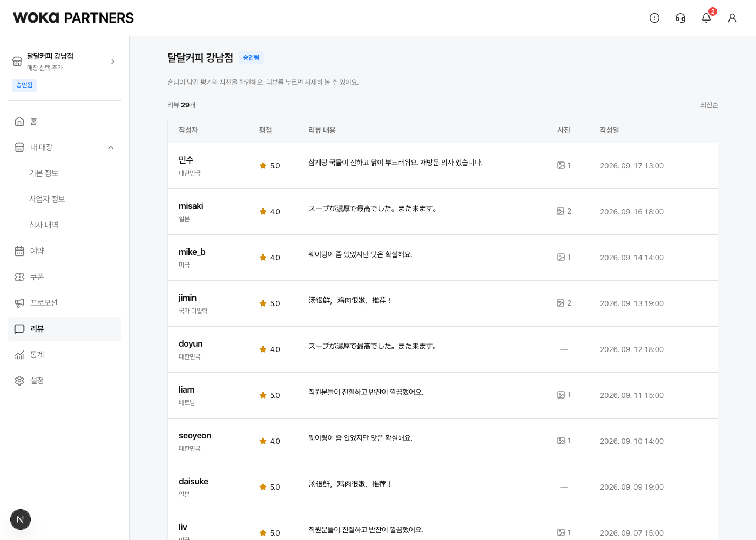Open 기본 정보 submenu item
The width and height of the screenshot is (756, 540).
point(44,173)
